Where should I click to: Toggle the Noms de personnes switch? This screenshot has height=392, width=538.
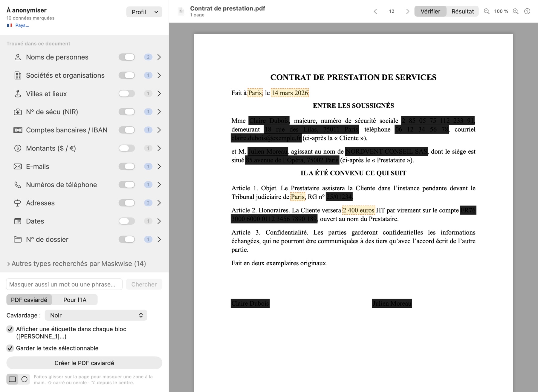[127, 57]
